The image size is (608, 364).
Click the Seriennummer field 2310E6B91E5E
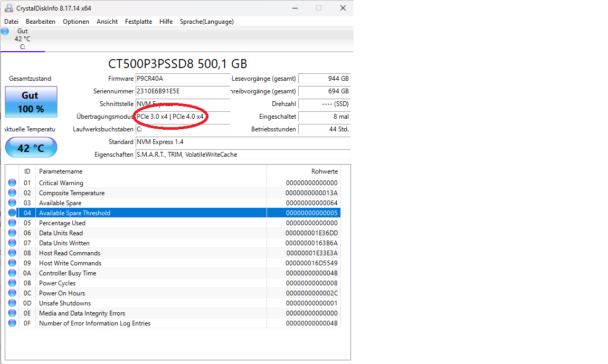(x=183, y=91)
